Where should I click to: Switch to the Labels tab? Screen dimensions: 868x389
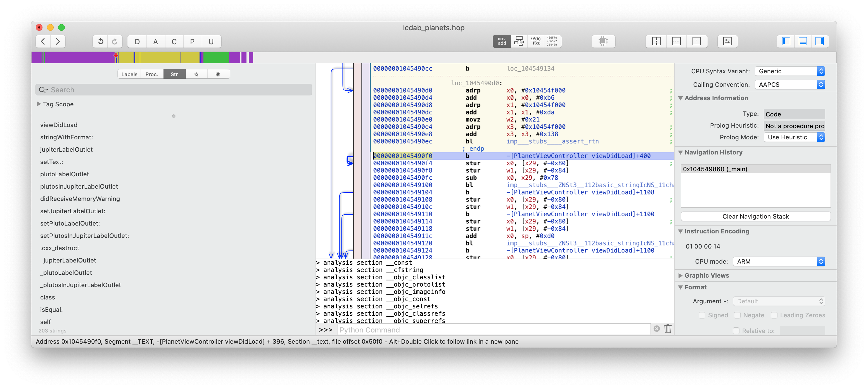pos(129,74)
